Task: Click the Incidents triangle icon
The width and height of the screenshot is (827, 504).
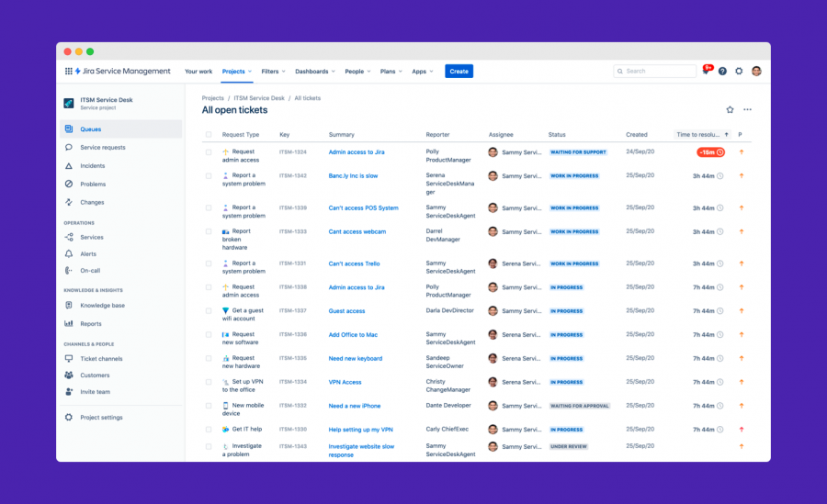Action: point(69,165)
